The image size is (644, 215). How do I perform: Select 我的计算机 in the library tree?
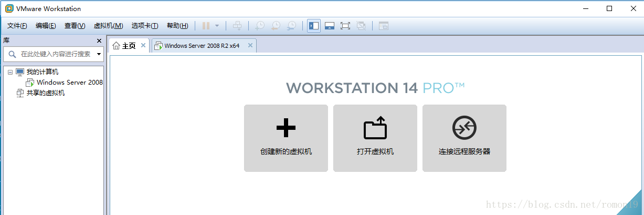point(42,72)
